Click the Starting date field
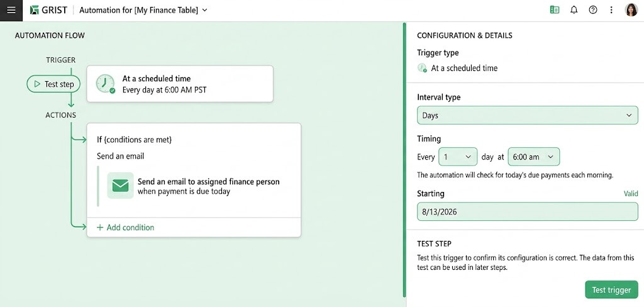 (x=528, y=211)
